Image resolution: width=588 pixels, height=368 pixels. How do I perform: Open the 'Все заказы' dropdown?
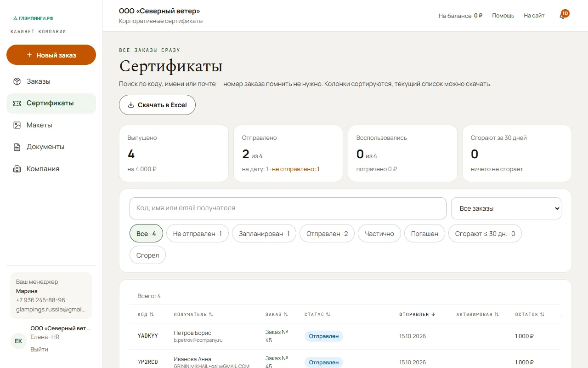[506, 208]
